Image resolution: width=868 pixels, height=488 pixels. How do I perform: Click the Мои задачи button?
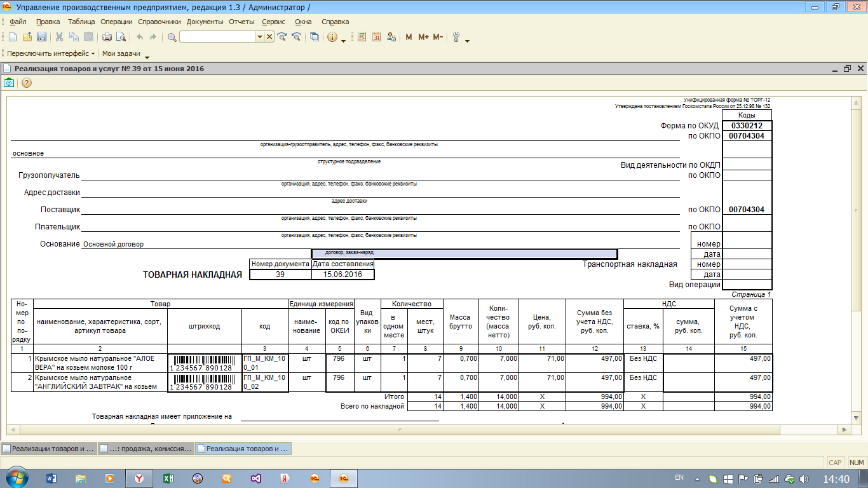[x=121, y=54]
